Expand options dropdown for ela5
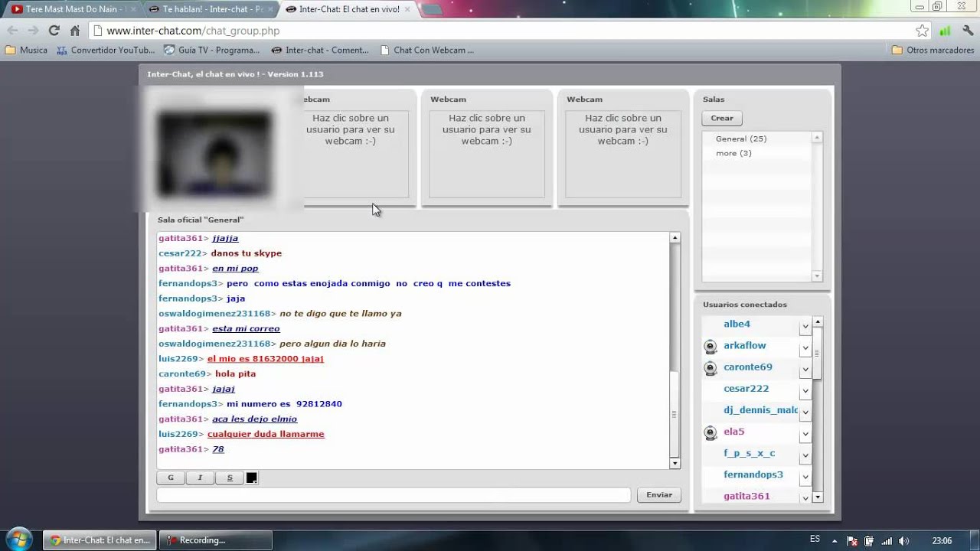The height and width of the screenshot is (551, 980). pos(805,434)
